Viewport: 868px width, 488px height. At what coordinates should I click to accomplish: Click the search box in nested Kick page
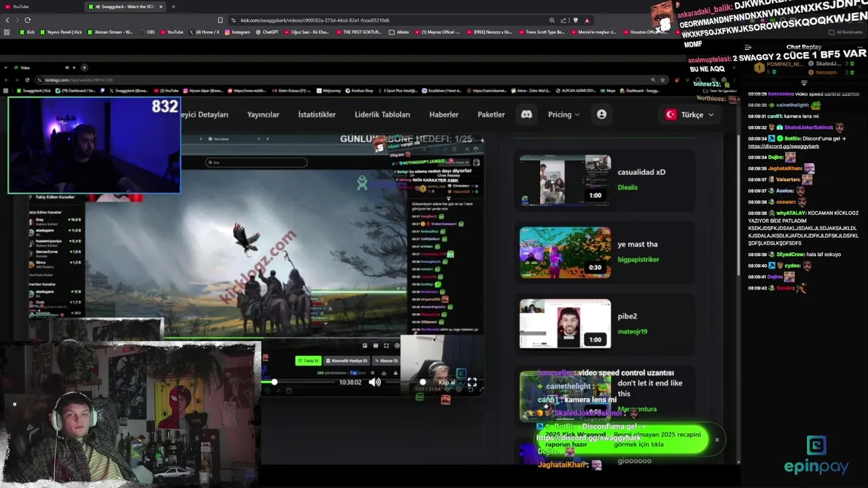[256, 162]
